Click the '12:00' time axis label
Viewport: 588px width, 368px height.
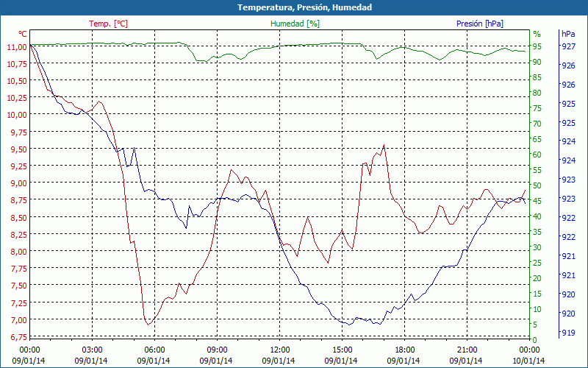[x=280, y=350]
